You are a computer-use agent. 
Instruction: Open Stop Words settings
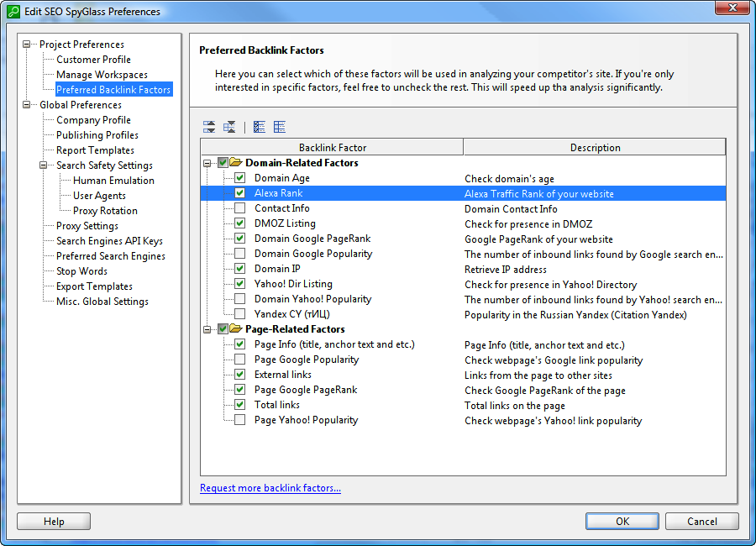(x=82, y=270)
